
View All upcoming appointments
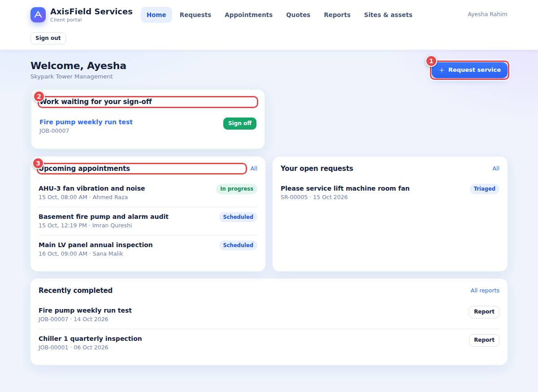click(254, 169)
